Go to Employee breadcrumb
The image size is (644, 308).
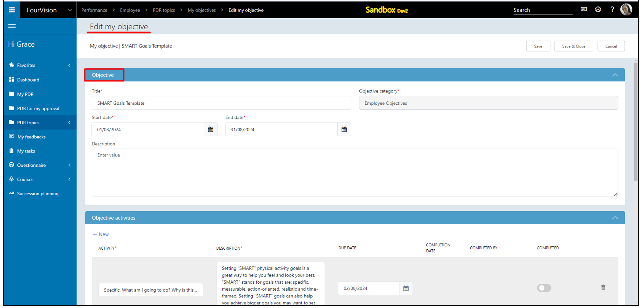pos(130,10)
